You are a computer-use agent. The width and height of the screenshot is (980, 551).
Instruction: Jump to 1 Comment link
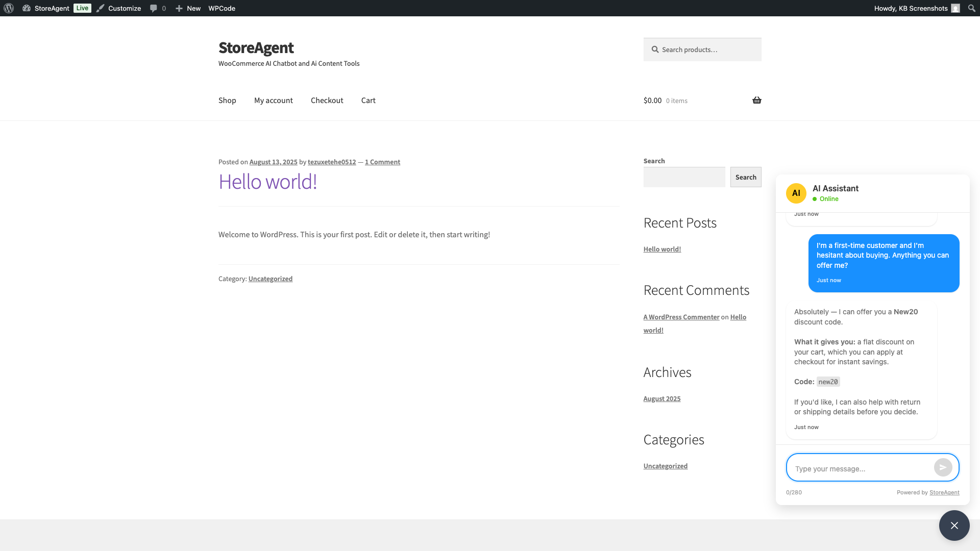coord(382,162)
